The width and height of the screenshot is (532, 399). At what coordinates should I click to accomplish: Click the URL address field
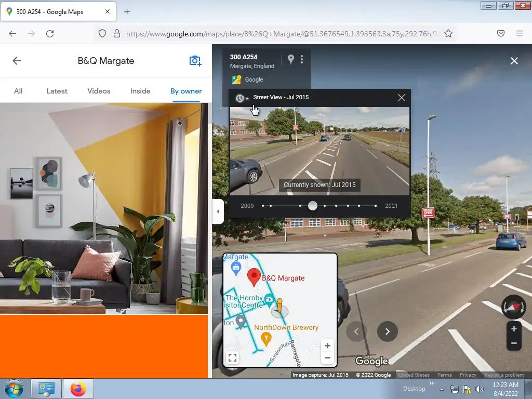point(281,34)
